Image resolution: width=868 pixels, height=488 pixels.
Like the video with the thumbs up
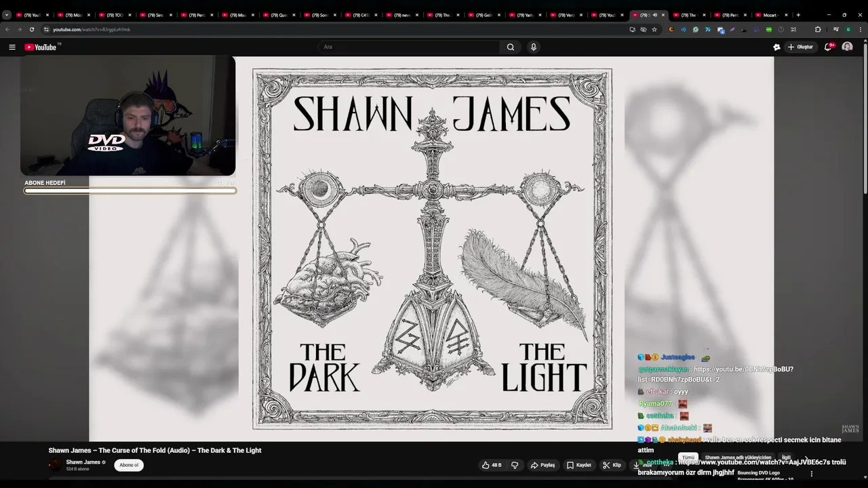(492, 465)
